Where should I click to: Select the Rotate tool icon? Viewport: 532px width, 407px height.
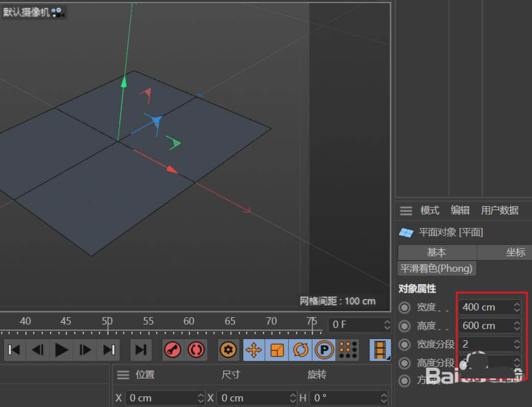pos(301,350)
